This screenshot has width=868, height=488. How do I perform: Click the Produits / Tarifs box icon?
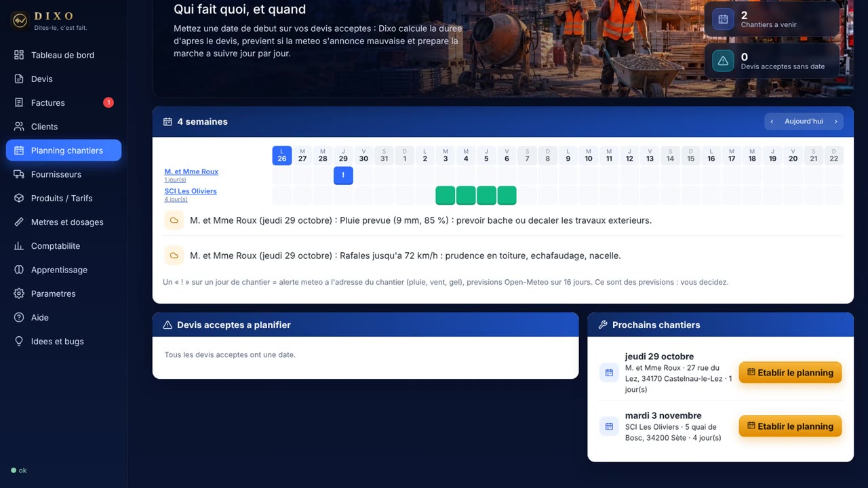[19, 198]
